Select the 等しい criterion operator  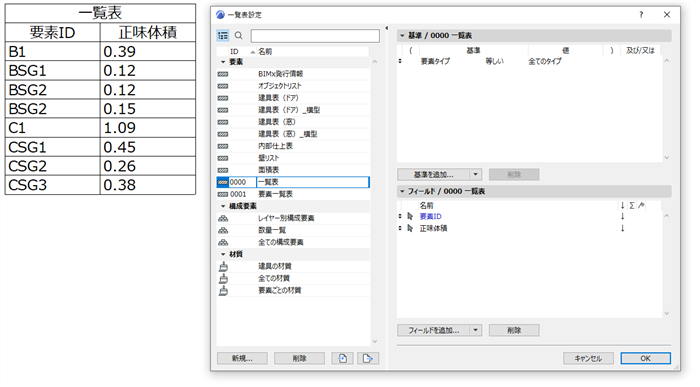point(495,61)
